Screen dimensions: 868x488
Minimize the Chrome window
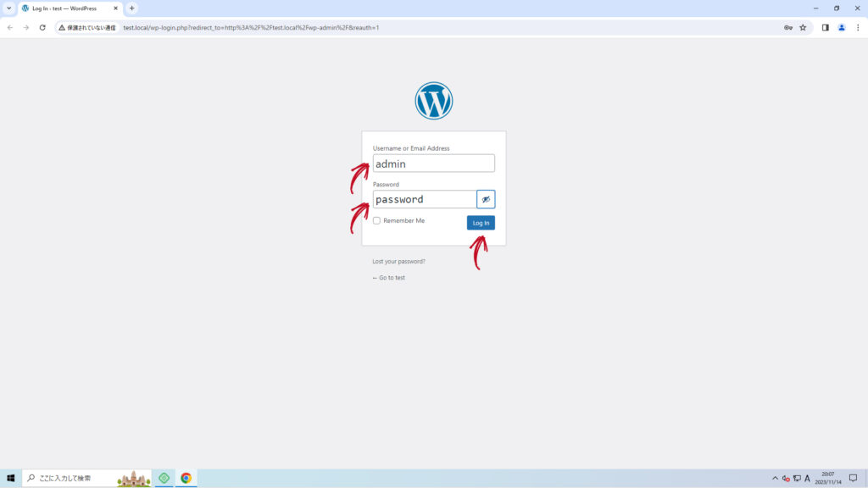click(815, 8)
